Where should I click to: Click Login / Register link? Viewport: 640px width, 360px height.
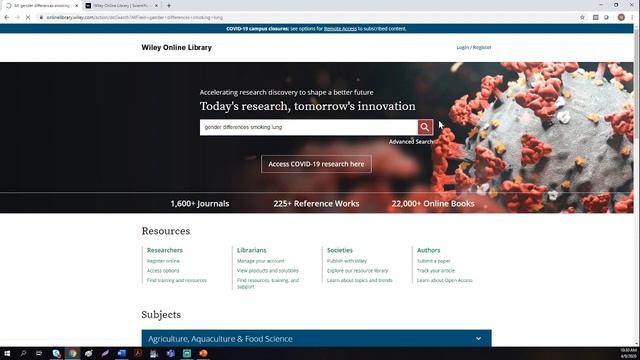point(474,47)
